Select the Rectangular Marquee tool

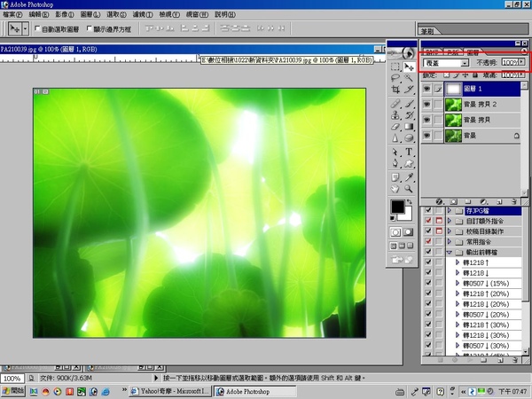pos(395,66)
